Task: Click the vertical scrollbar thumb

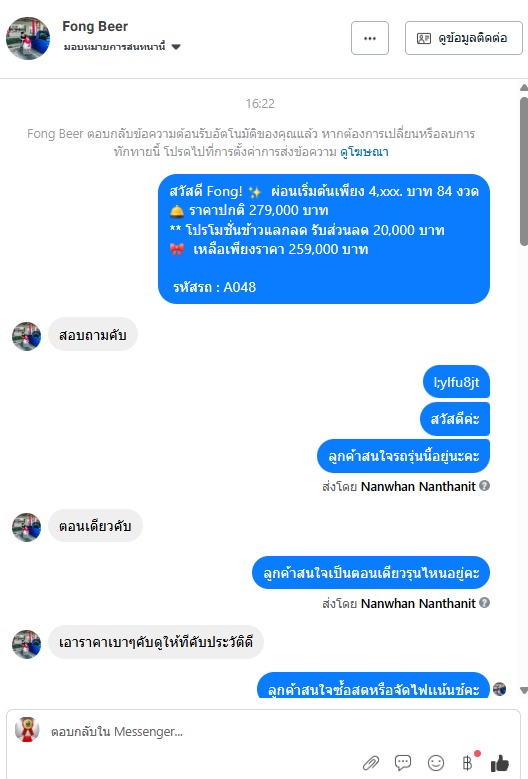Action: click(524, 171)
